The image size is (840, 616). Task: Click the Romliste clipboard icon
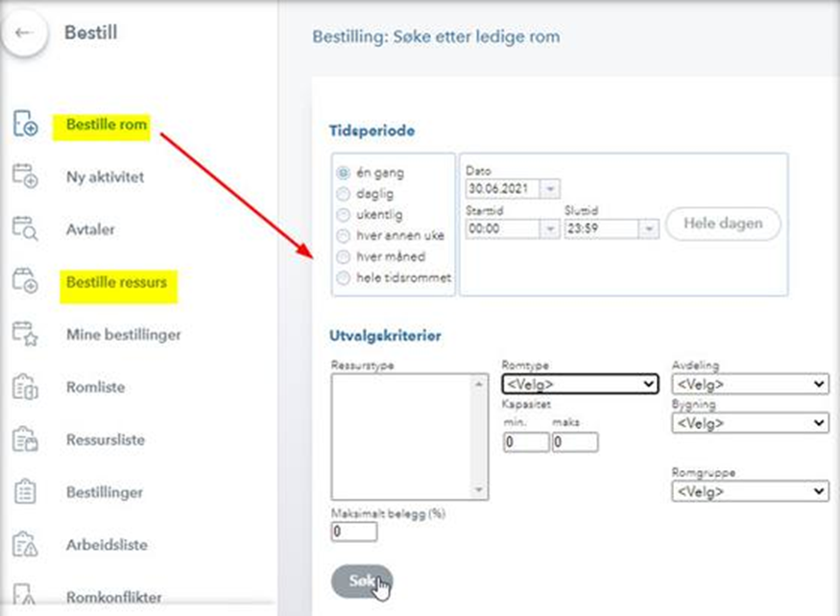[x=25, y=388]
